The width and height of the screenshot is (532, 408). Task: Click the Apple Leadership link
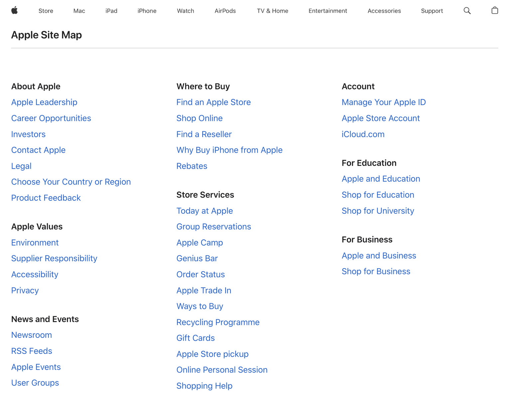[x=44, y=102]
